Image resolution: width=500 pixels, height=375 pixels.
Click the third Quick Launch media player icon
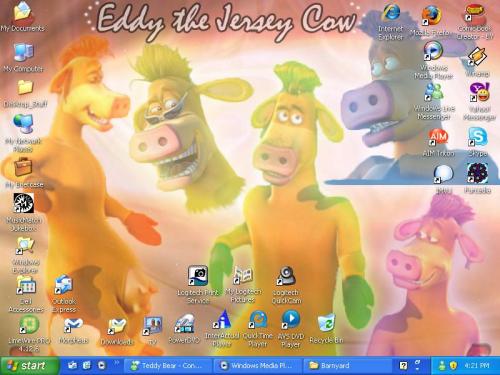[x=101, y=366]
